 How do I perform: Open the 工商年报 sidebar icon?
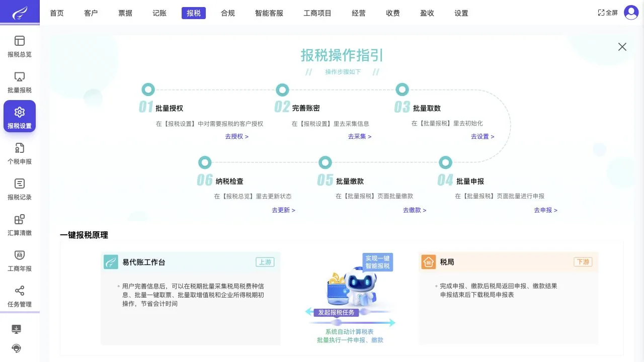(x=20, y=255)
